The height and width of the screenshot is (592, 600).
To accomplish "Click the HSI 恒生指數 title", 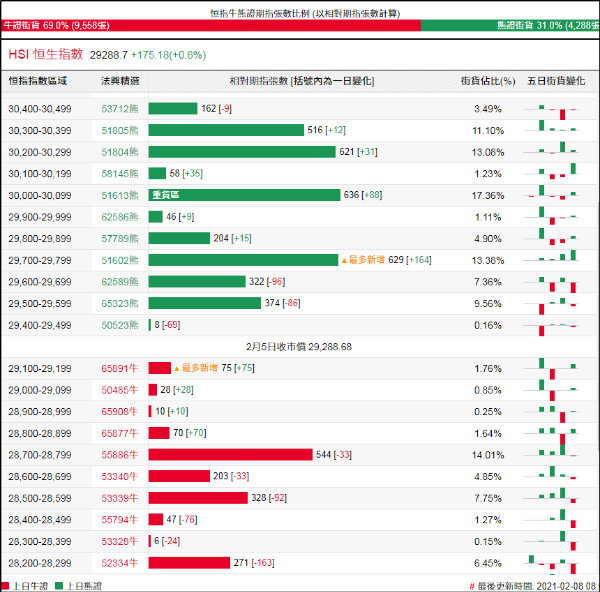I will point(46,54).
